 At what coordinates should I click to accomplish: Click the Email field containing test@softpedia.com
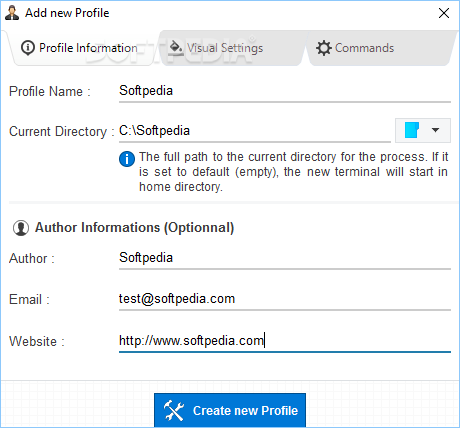285,300
